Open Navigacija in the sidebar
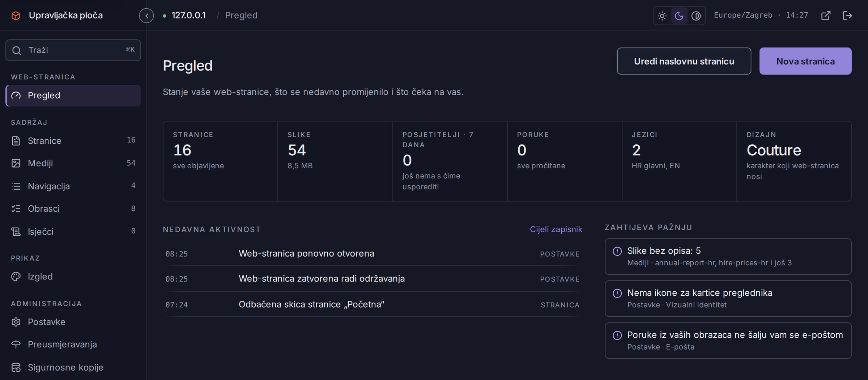Screen dimensions: 868x380 click(73, 186)
